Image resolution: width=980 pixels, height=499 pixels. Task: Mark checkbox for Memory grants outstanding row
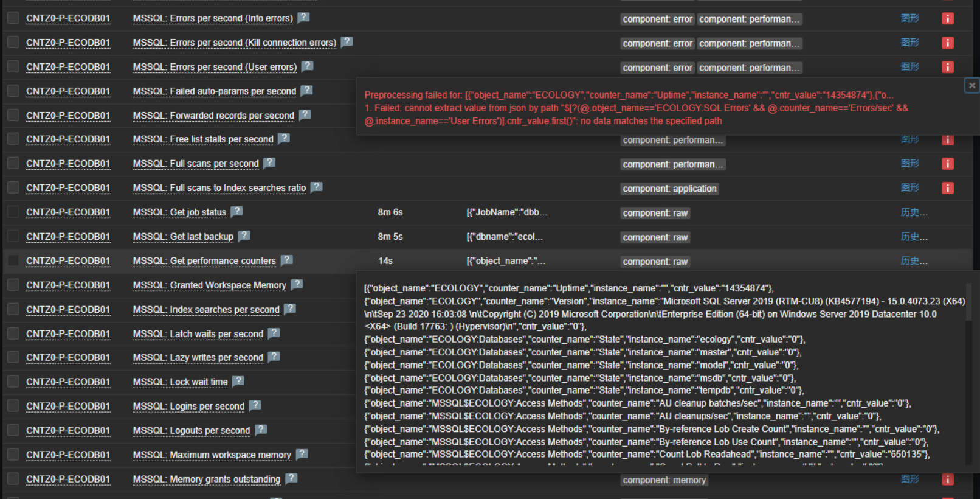[x=13, y=479]
